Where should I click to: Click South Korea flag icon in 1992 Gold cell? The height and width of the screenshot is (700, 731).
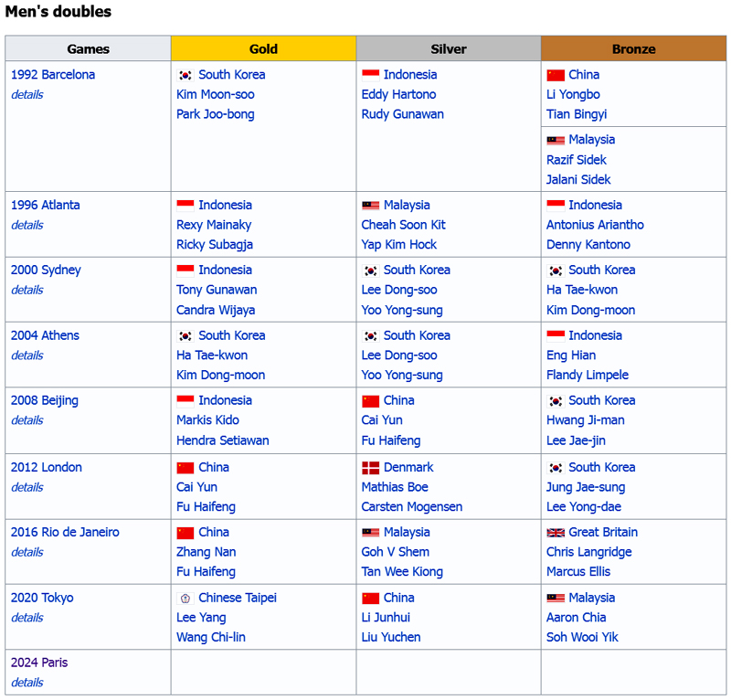pos(185,75)
